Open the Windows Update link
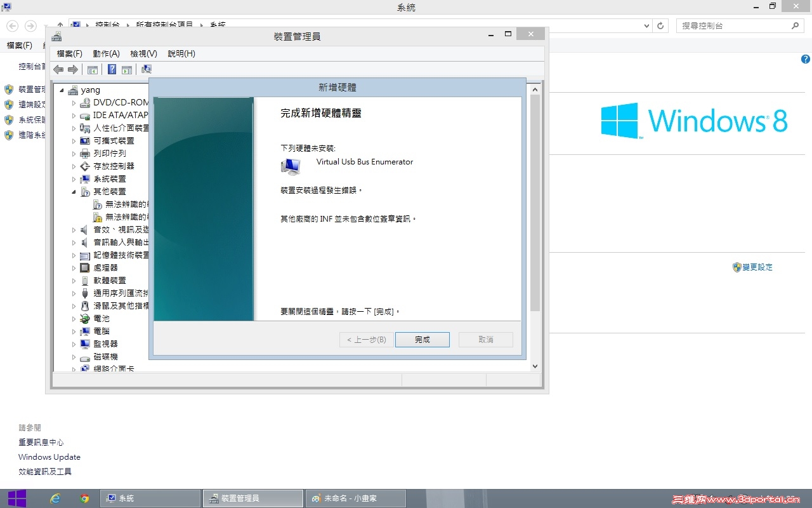The height and width of the screenshot is (508, 812). [49, 457]
